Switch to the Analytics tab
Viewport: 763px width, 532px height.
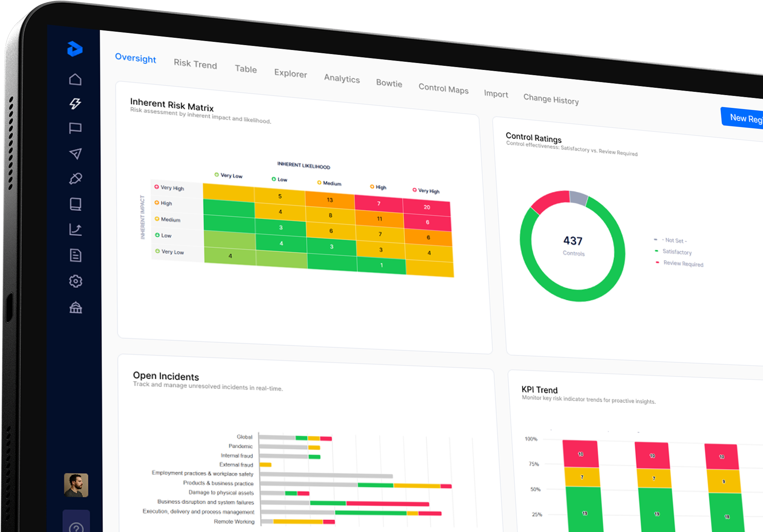342,78
